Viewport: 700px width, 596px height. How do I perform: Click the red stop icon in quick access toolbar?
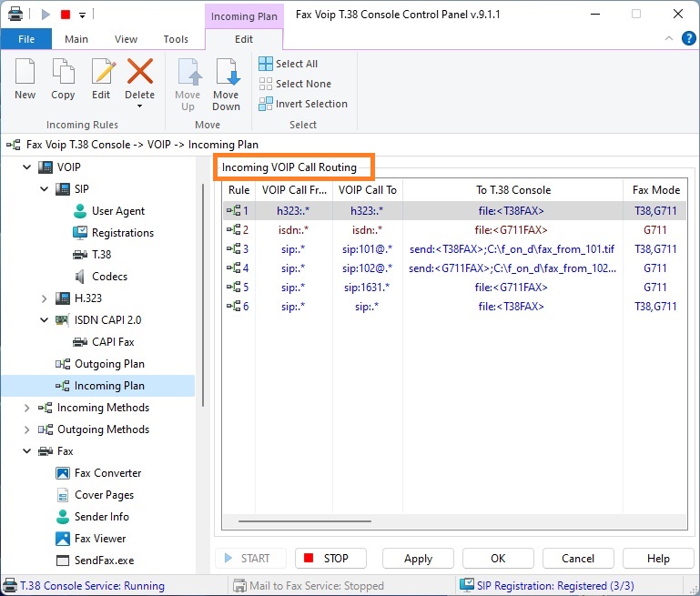[x=66, y=15]
